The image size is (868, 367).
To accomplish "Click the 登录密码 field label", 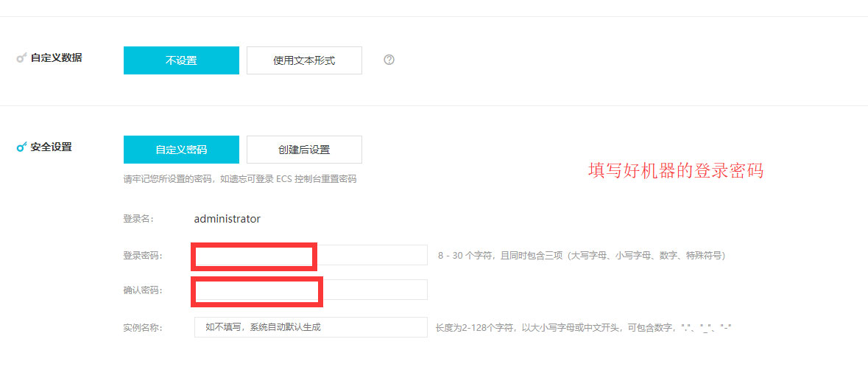I will 142,256.
